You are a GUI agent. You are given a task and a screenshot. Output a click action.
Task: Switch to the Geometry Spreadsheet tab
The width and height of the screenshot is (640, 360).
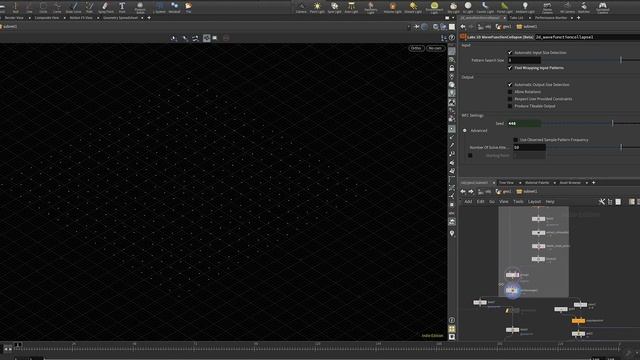click(x=120, y=18)
